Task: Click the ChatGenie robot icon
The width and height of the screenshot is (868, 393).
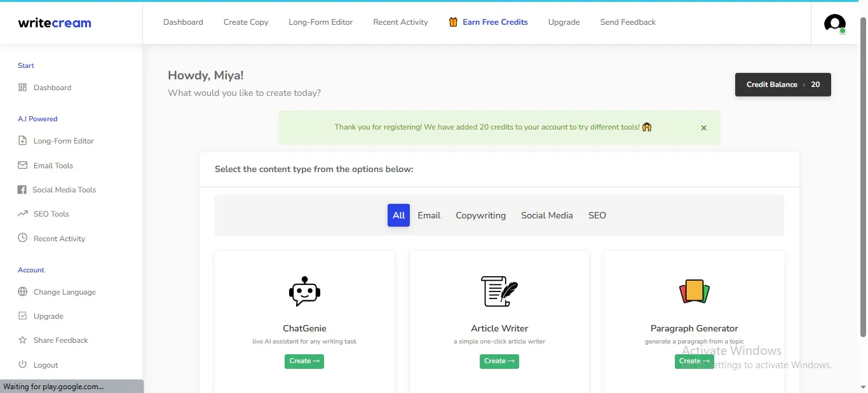Action: [x=304, y=292]
